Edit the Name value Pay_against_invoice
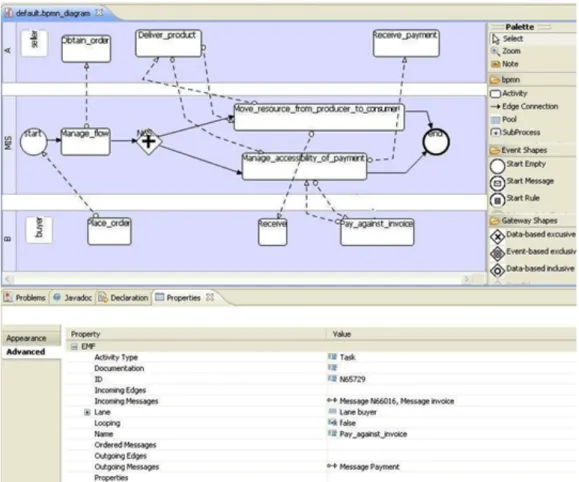 373,434
